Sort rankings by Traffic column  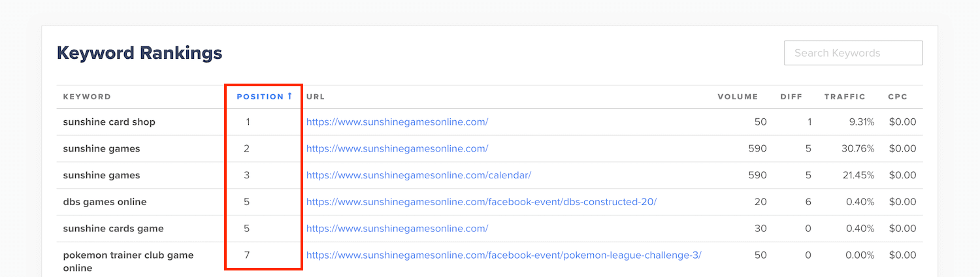tap(844, 97)
